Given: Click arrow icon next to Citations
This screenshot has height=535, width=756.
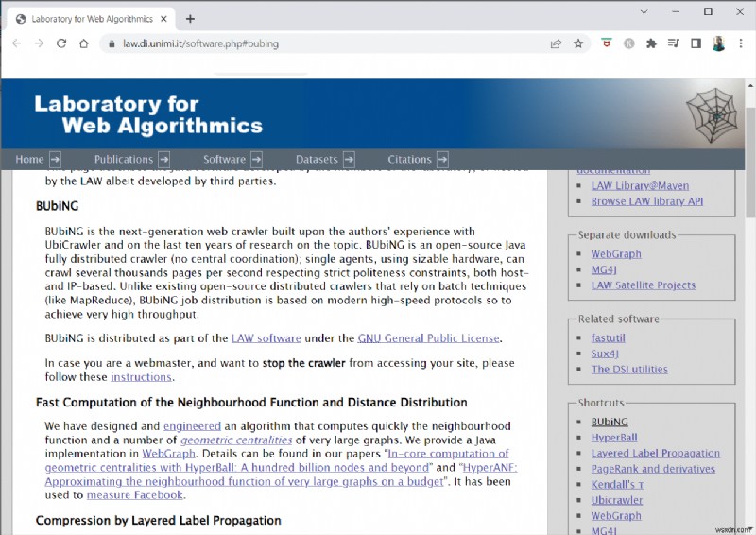Looking at the screenshot, I should 442,159.
